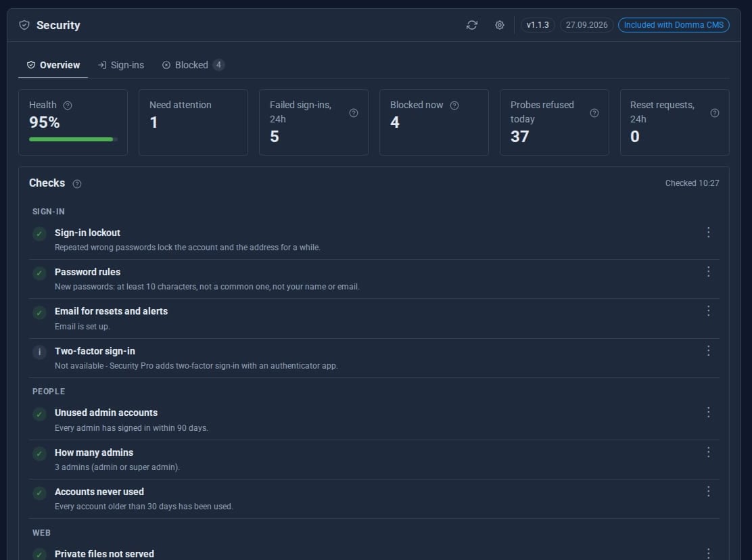Image resolution: width=752 pixels, height=560 pixels.
Task: Click the Failed sign-ins value 5
Action: pyautogui.click(x=275, y=137)
